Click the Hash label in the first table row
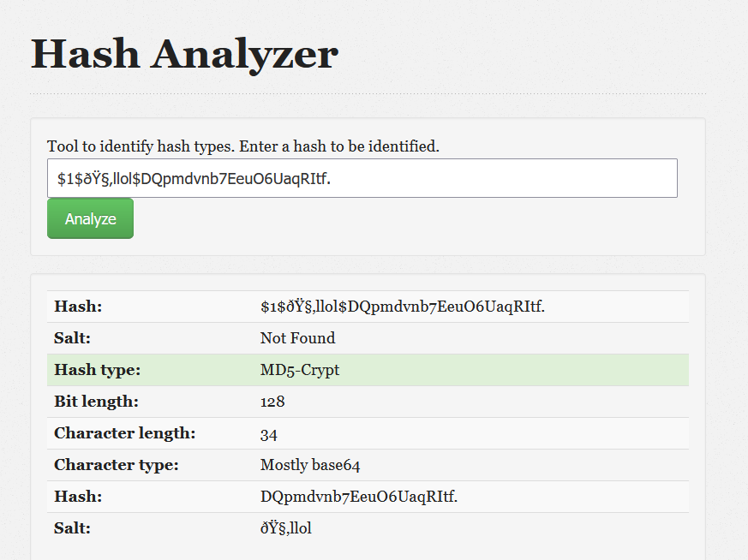The image size is (748, 560). (77, 307)
